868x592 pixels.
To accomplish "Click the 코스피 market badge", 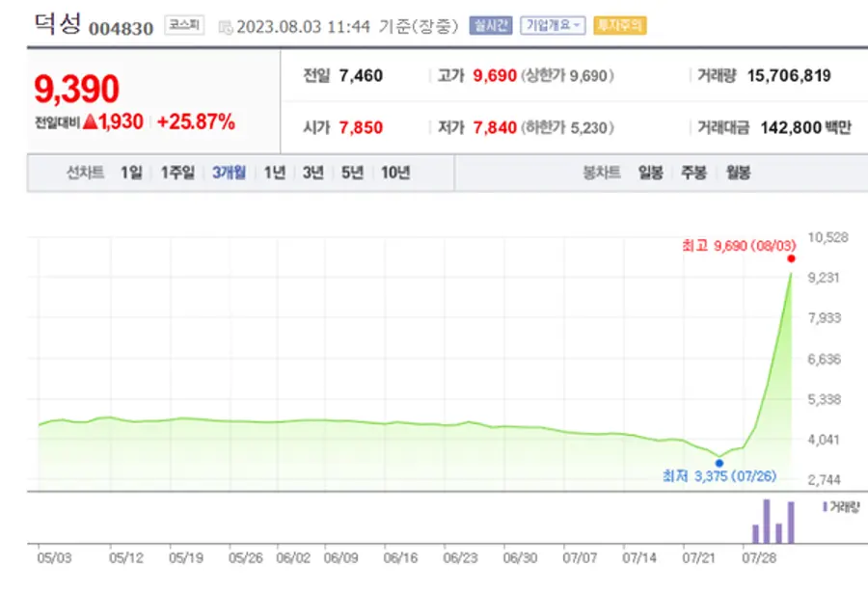I will click(x=183, y=26).
